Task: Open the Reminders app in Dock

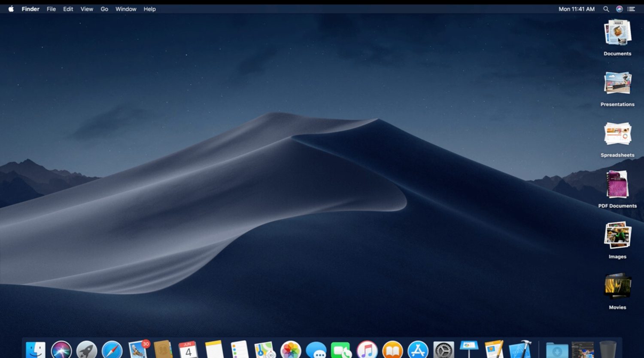Action: tap(240, 349)
